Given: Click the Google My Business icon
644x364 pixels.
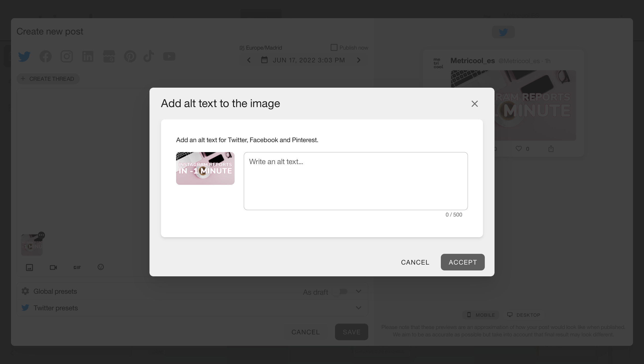Looking at the screenshot, I should coord(109,56).
